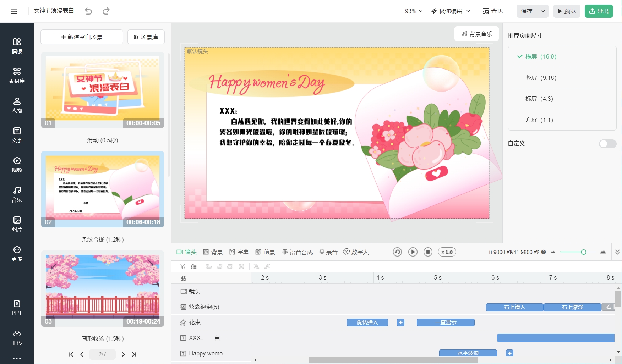Image resolution: width=622 pixels, height=364 pixels.
Task: Open the 上传 upload panel
Action: 17,337
